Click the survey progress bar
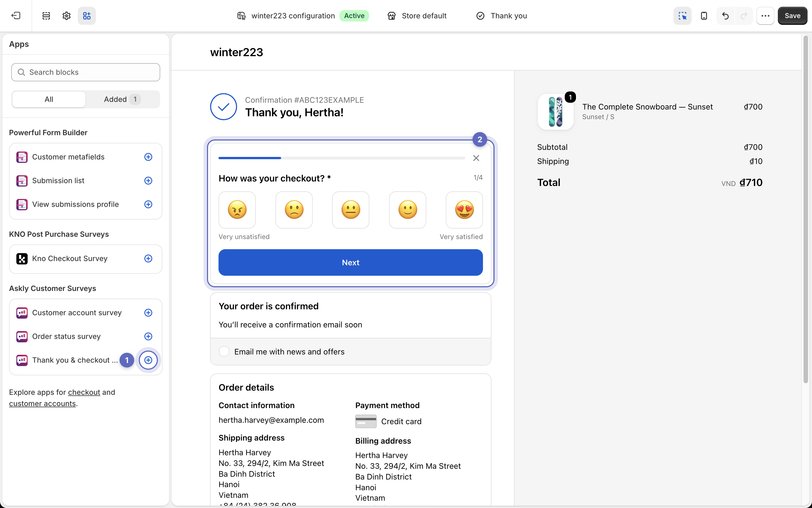812x508 pixels. [342, 158]
